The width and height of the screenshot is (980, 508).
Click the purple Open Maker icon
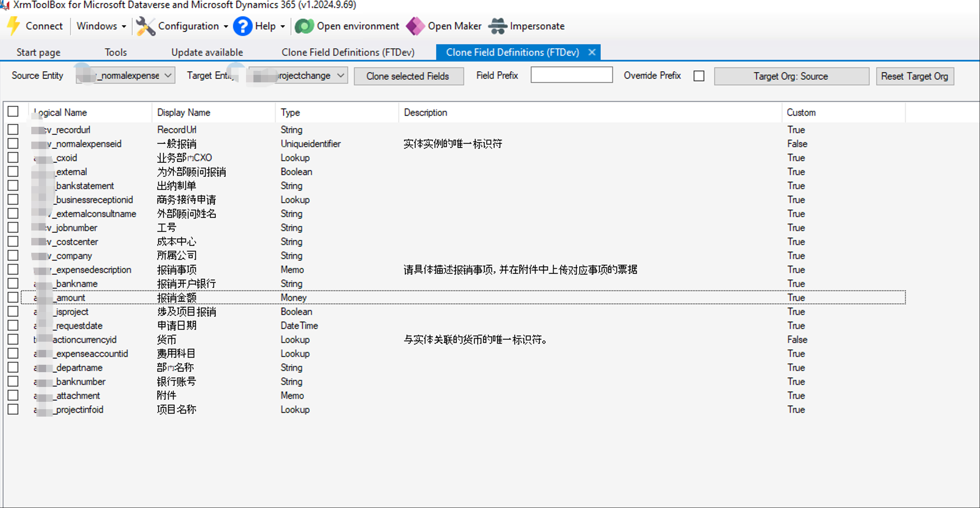tap(415, 26)
